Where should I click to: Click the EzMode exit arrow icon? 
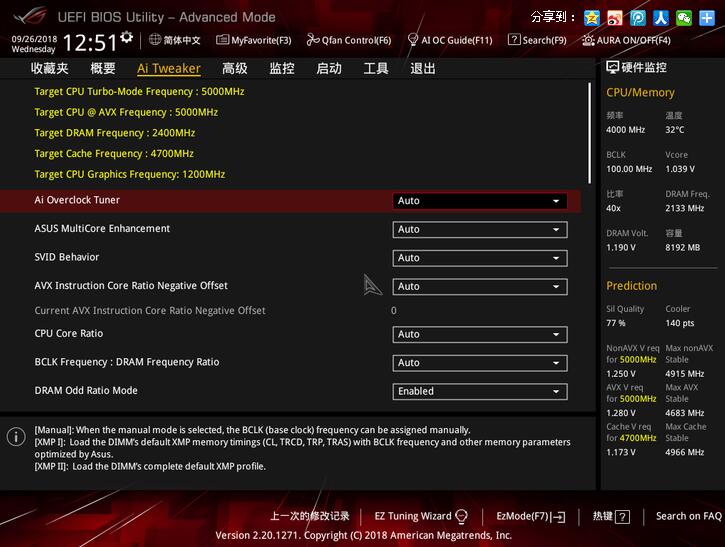point(559,517)
